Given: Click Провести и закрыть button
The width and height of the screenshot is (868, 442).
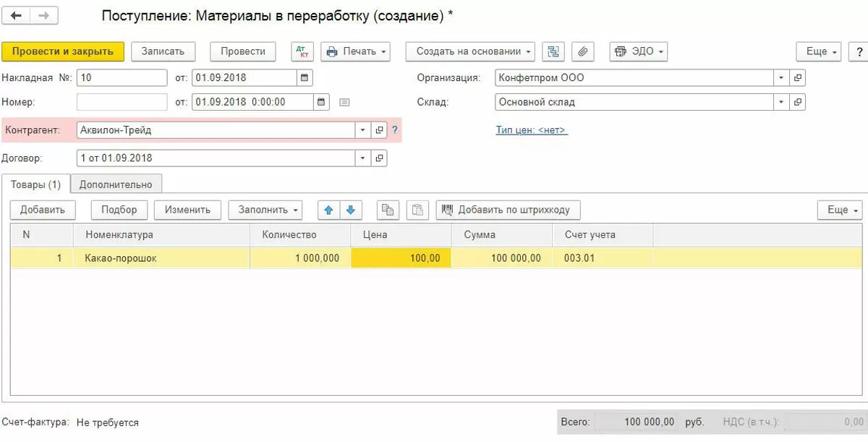Looking at the screenshot, I should click(63, 51).
